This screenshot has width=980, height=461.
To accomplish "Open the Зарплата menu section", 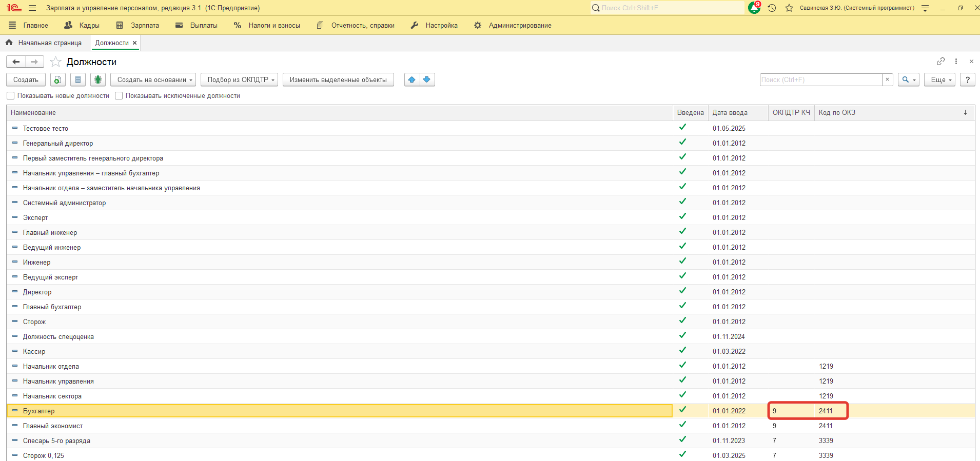I will point(138,25).
